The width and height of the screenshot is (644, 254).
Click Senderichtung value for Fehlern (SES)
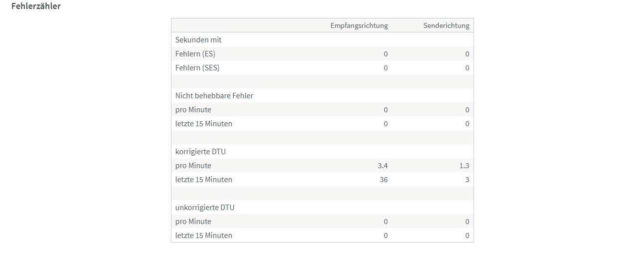[x=467, y=67]
